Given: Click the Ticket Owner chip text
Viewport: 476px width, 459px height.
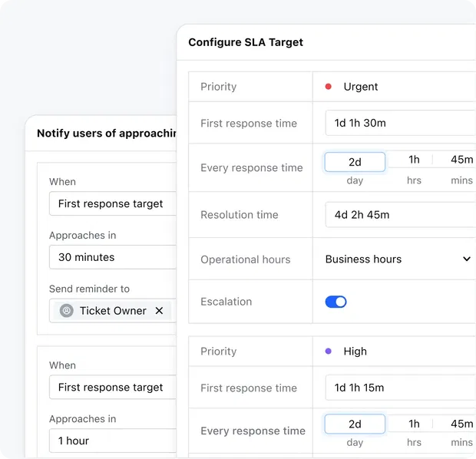Looking at the screenshot, I should [x=113, y=311].
